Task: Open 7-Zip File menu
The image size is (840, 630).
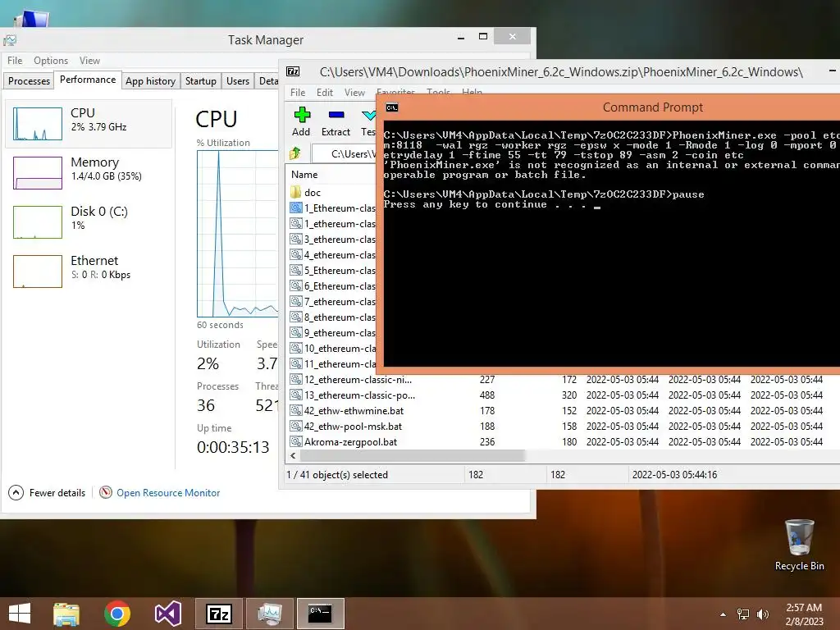Action: point(298,92)
